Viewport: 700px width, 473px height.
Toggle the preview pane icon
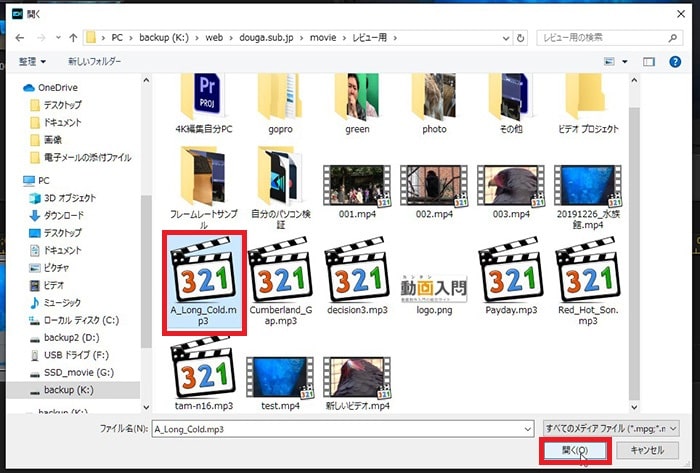tap(649, 62)
